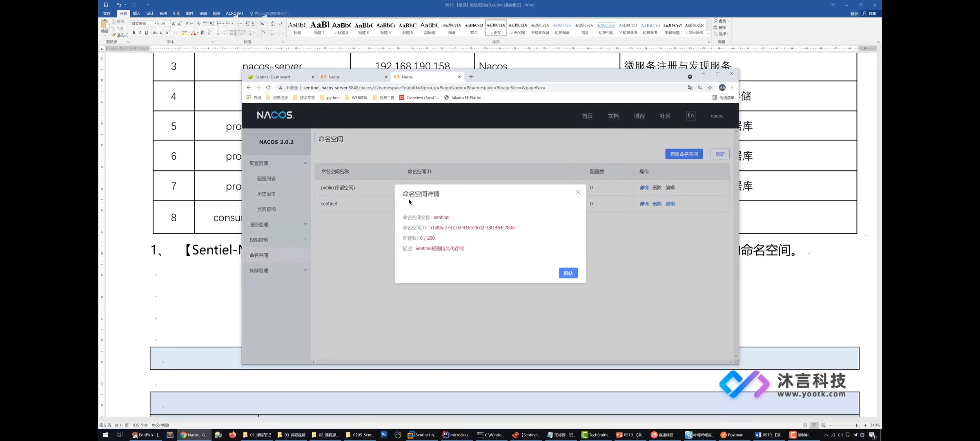980x441 pixels.
Task: Collapse Word's ribbon with the chevron
Action: coord(878,42)
